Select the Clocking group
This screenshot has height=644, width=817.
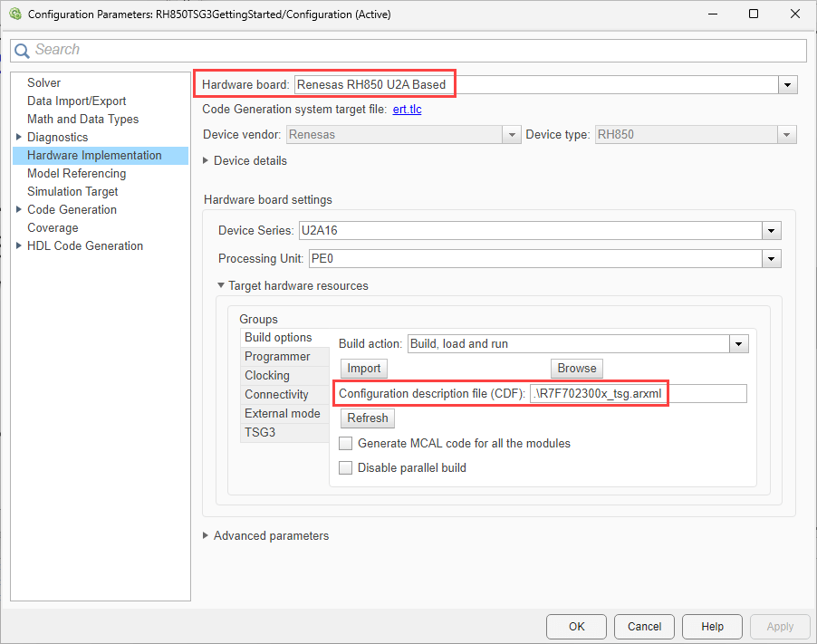click(267, 376)
